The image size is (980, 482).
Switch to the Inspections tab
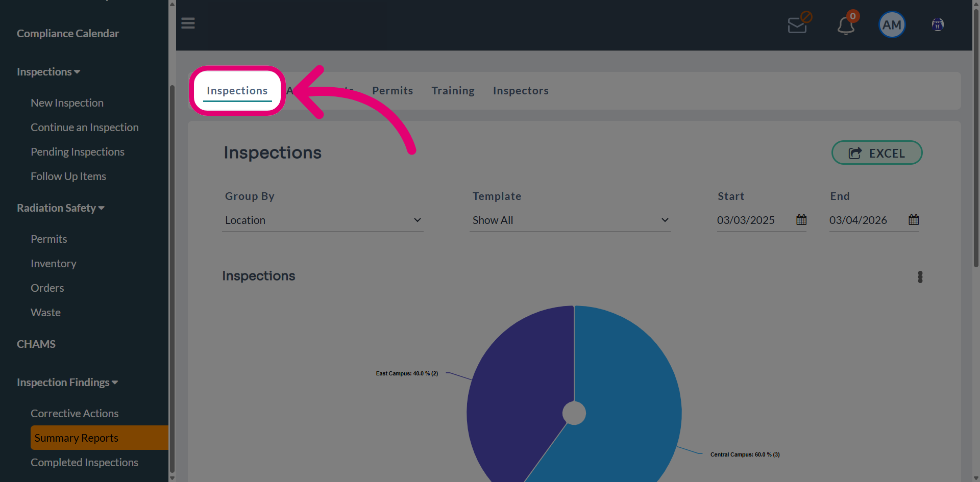click(x=237, y=91)
